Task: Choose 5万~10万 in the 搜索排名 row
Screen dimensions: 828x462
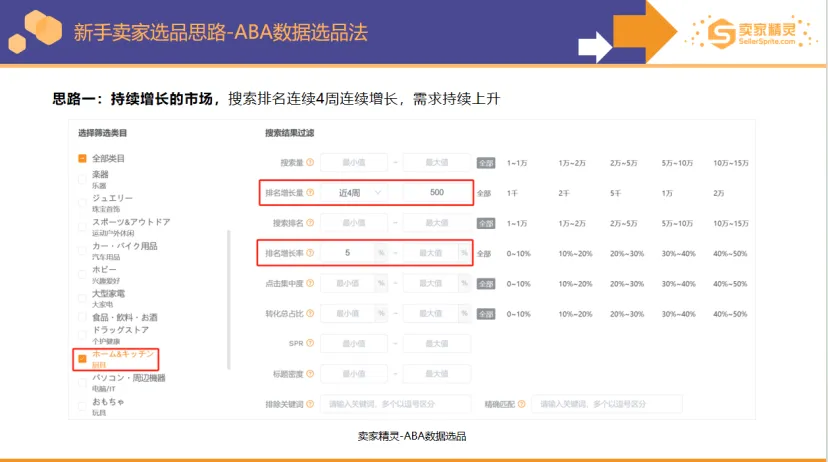Action: click(x=678, y=223)
